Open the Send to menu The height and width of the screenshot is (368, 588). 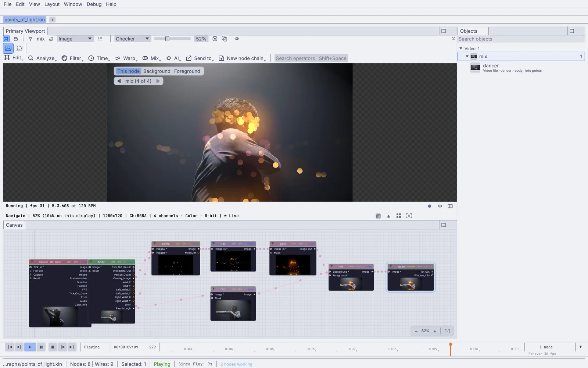[200, 58]
